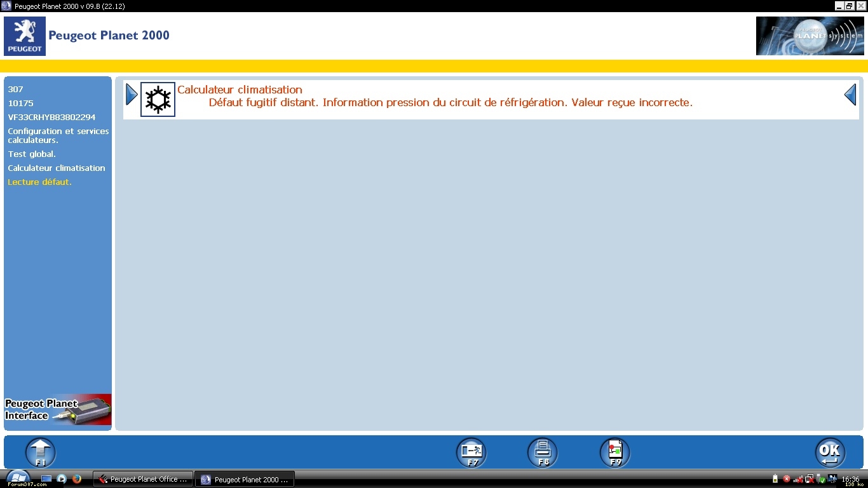This screenshot has height=488, width=868.
Task: Confirm with the OK button
Action: (x=830, y=452)
